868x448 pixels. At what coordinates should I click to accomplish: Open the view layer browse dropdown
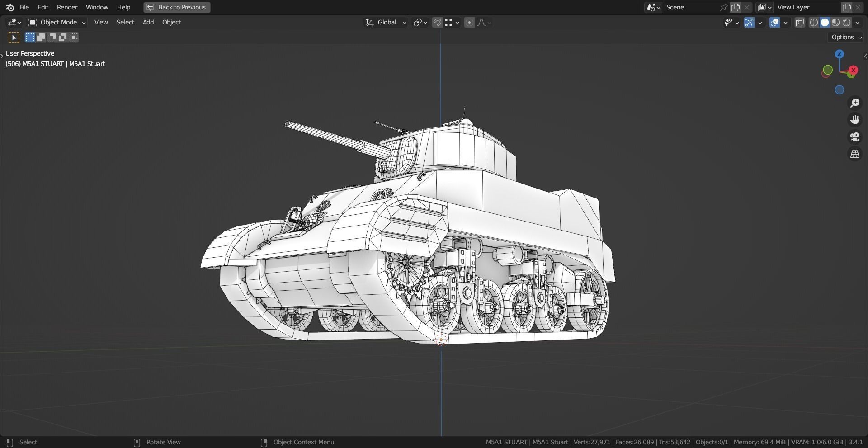tap(764, 7)
